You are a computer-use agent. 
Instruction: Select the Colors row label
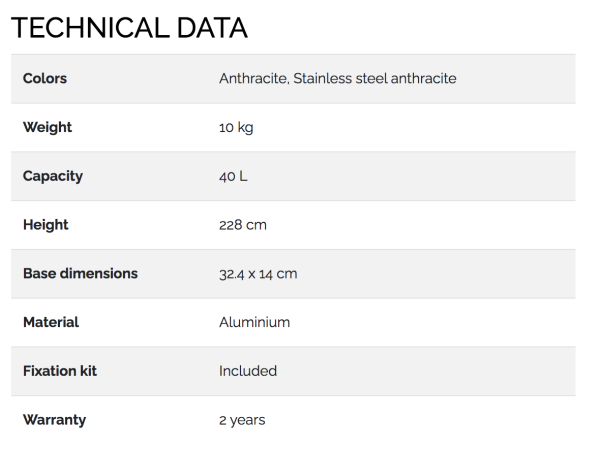pos(45,78)
